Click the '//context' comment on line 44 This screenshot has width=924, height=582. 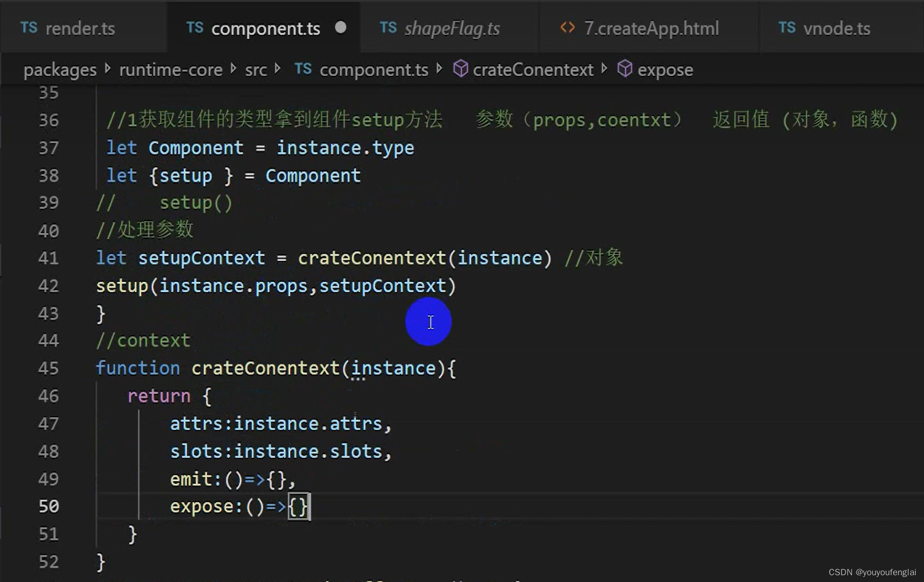coord(143,341)
